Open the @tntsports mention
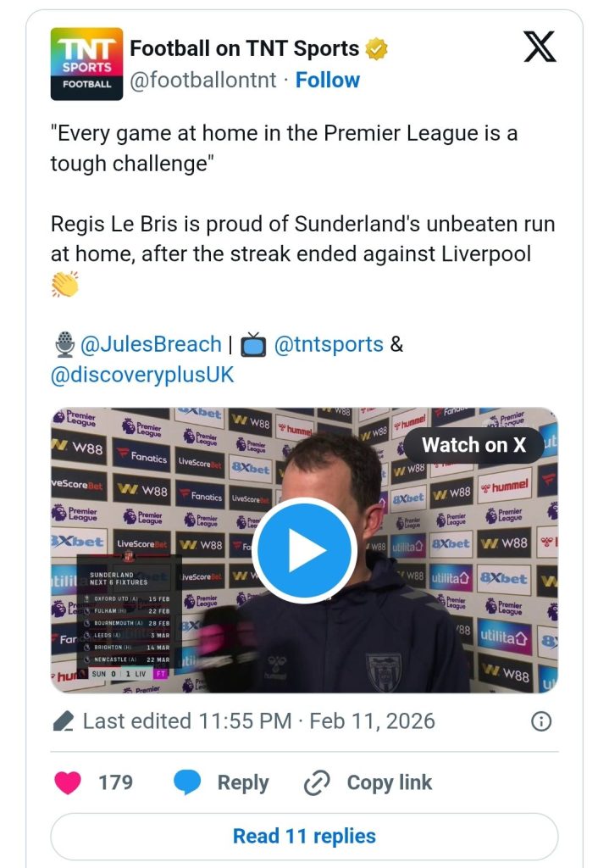This screenshot has height=868, width=609. (329, 344)
